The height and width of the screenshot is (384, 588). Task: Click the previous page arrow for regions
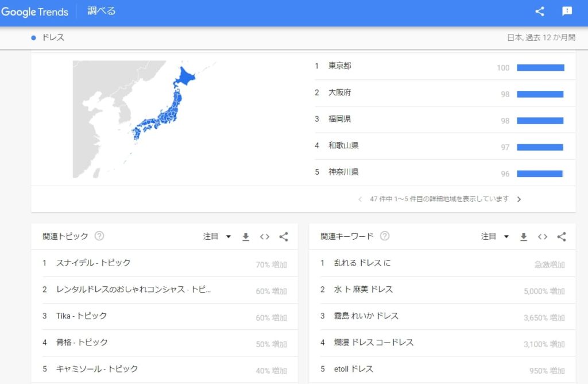tap(360, 199)
